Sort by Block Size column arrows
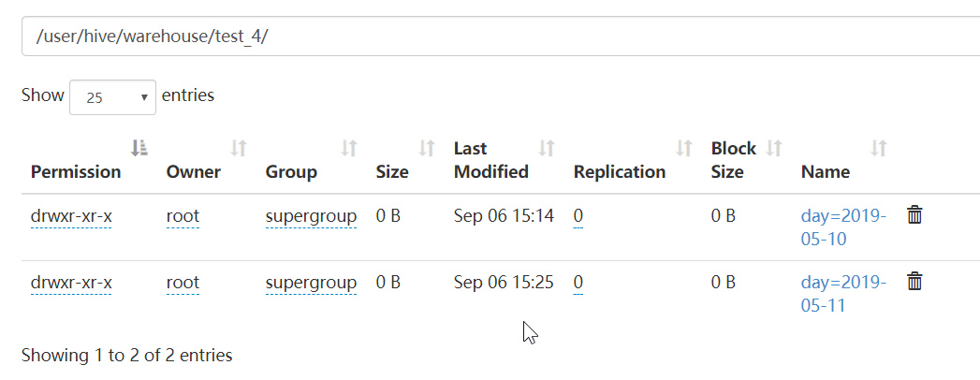Image resolution: width=980 pixels, height=380 pixels. coord(774,148)
